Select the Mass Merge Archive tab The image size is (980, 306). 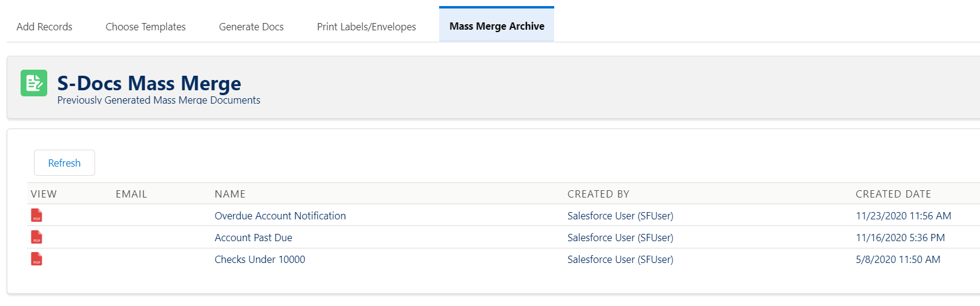pos(497,26)
